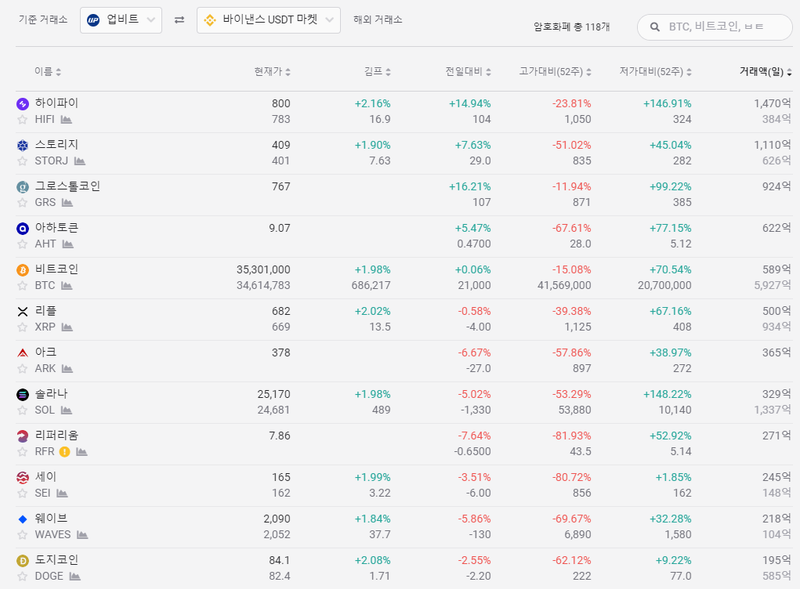Click HIFI kimchi premium +2.16%
This screenshot has height=589, width=800.
[x=372, y=104]
